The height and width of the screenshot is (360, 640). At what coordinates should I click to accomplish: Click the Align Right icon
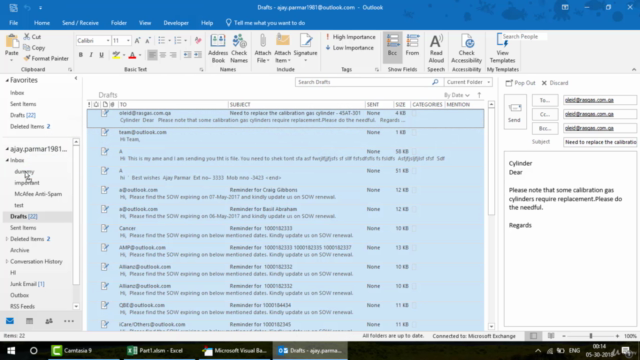coord(173,55)
